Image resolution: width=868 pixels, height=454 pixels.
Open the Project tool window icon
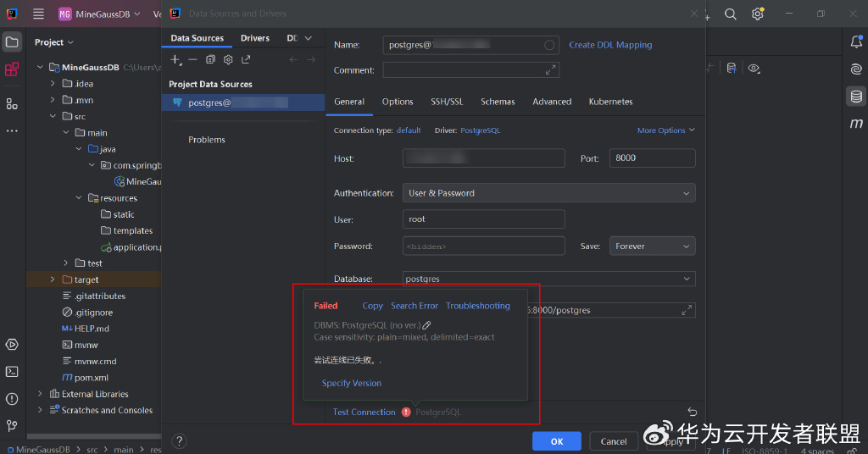tap(12, 42)
